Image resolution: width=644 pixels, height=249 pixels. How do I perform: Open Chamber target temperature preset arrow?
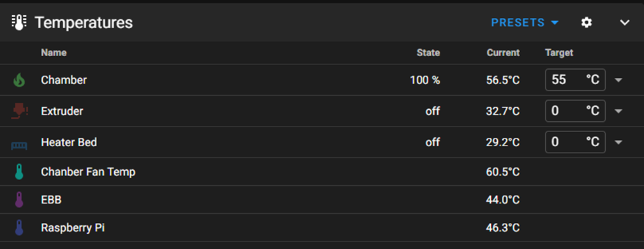coord(618,80)
